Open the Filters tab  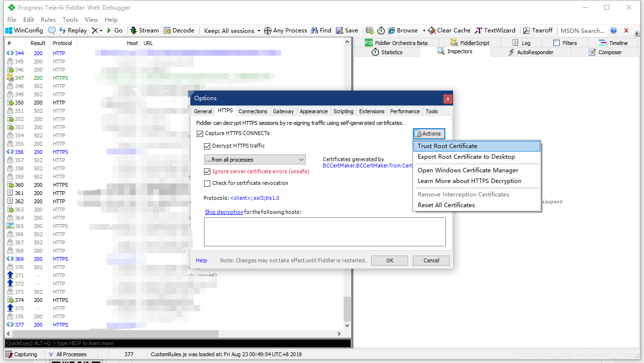click(x=565, y=43)
